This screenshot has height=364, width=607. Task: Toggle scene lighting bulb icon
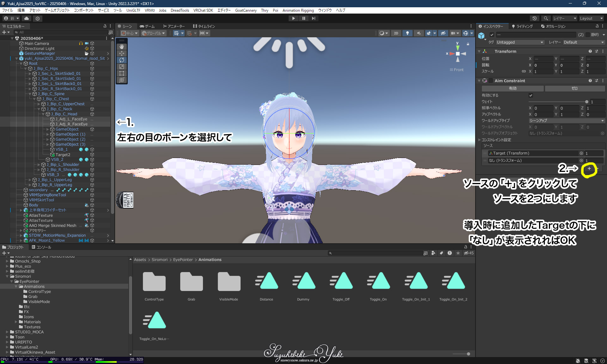click(x=407, y=33)
